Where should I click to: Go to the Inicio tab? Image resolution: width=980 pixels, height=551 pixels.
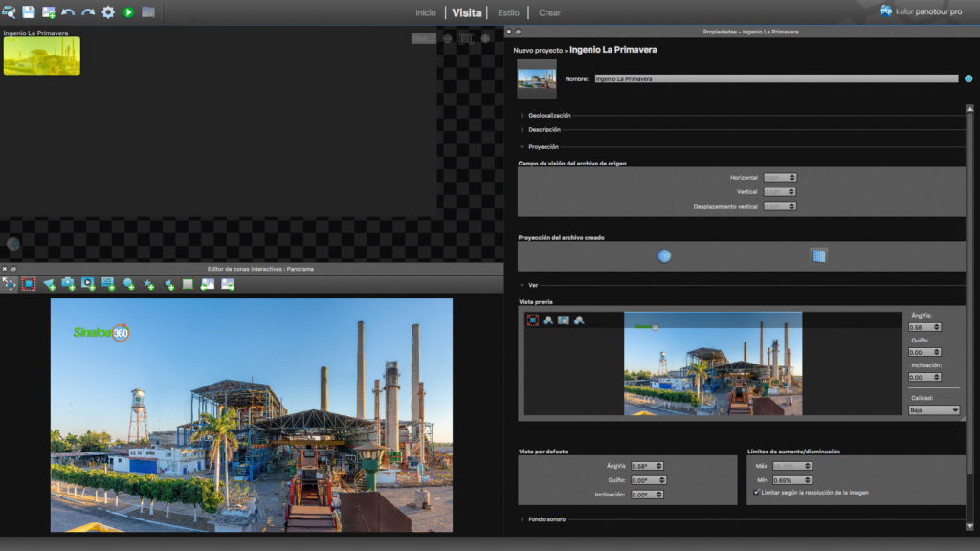pos(426,13)
